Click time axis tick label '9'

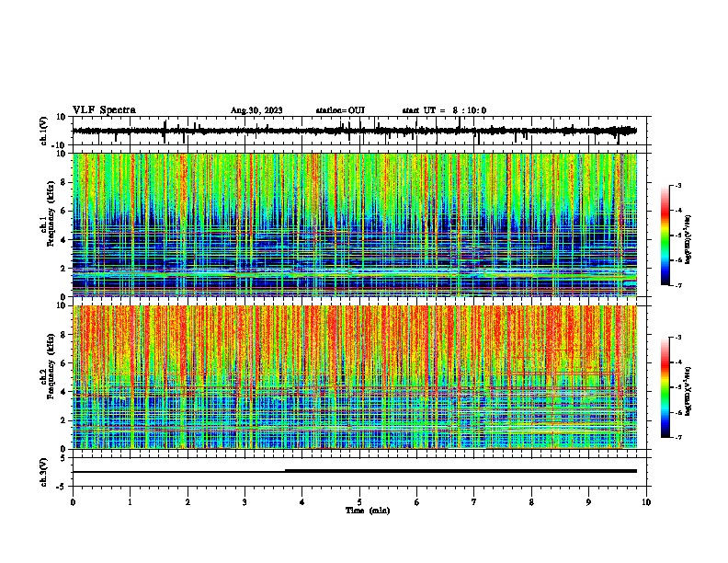click(588, 502)
